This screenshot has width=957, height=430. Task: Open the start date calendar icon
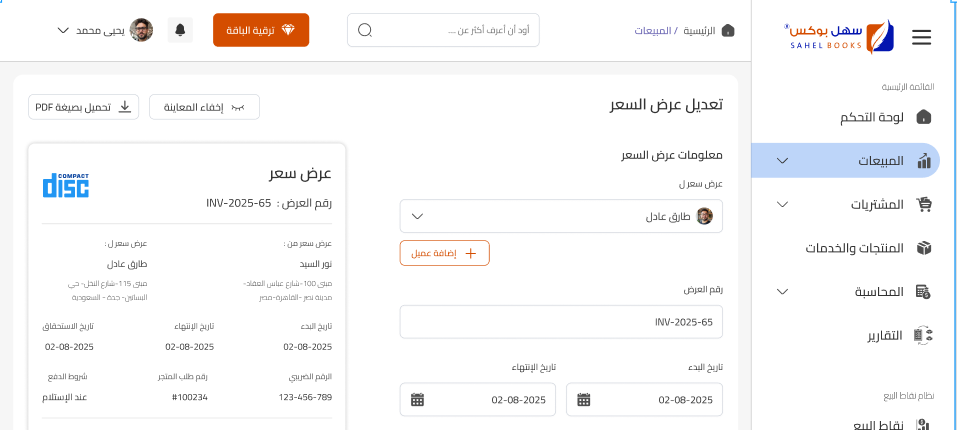[x=584, y=400]
